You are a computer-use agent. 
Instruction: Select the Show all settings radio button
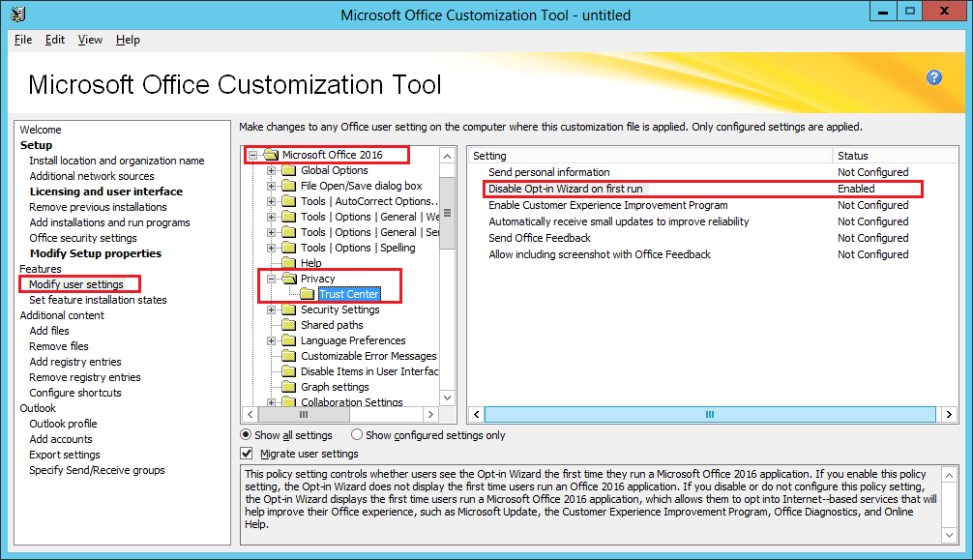coord(247,435)
